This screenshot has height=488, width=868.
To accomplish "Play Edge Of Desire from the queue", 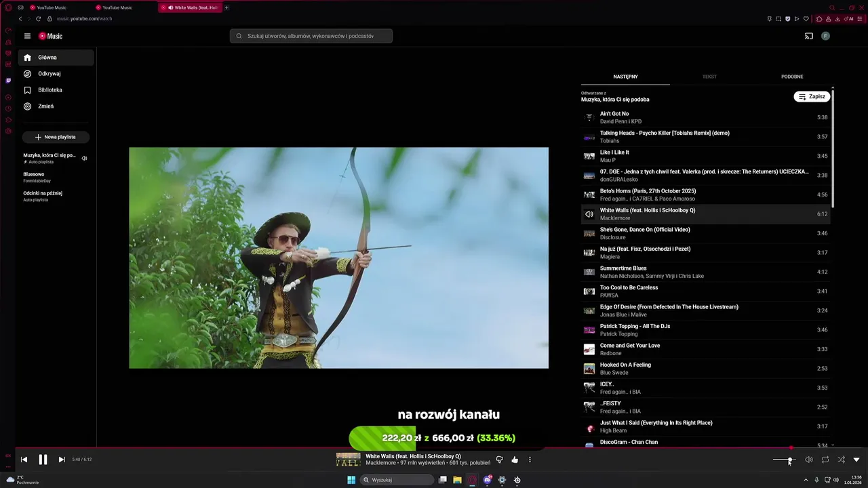I will (x=705, y=310).
